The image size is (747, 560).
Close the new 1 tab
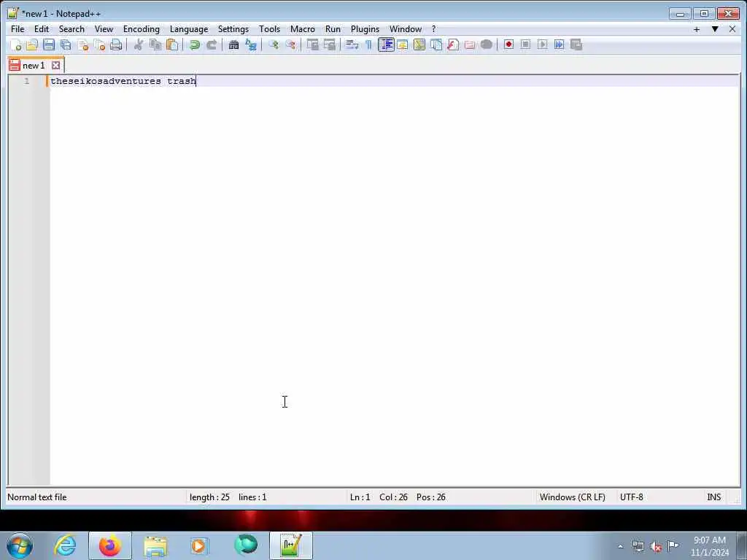55,65
